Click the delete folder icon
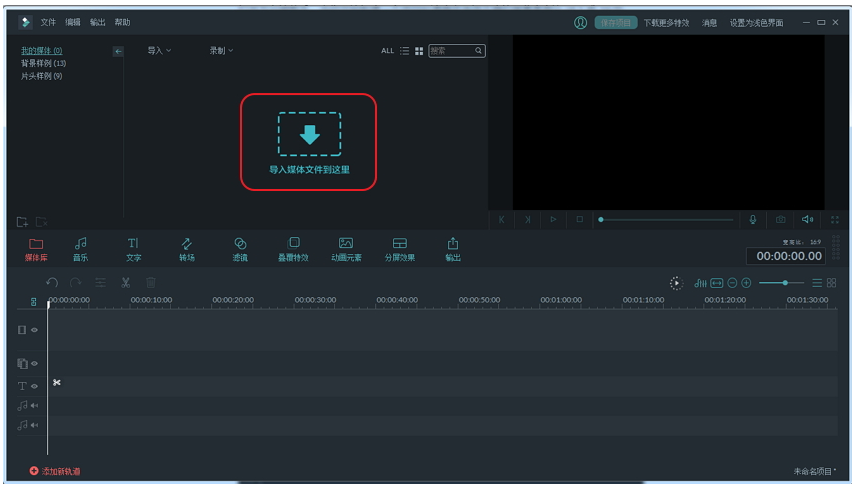The width and height of the screenshot is (852, 488). [41, 222]
